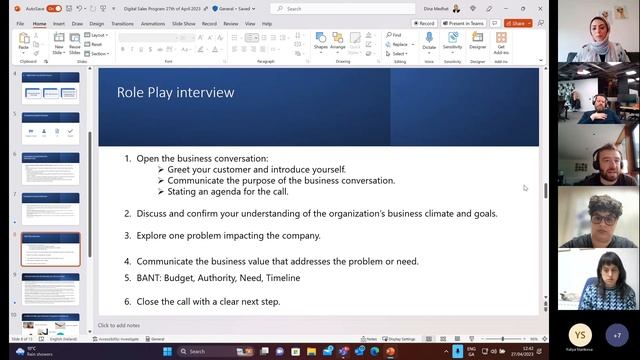Image resolution: width=640 pixels, height=360 pixels.
Task: Click the Share button
Action: [516, 23]
